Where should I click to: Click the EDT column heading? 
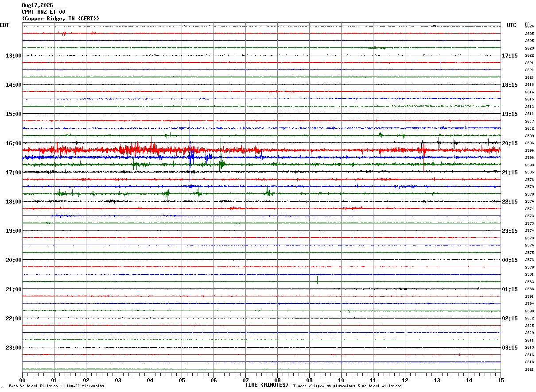click(4, 25)
